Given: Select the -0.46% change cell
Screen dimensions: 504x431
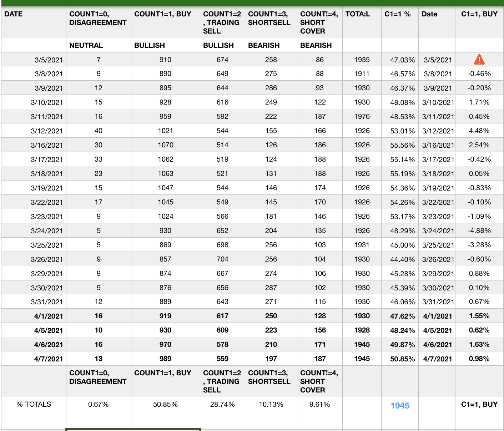Looking at the screenshot, I should [x=479, y=74].
